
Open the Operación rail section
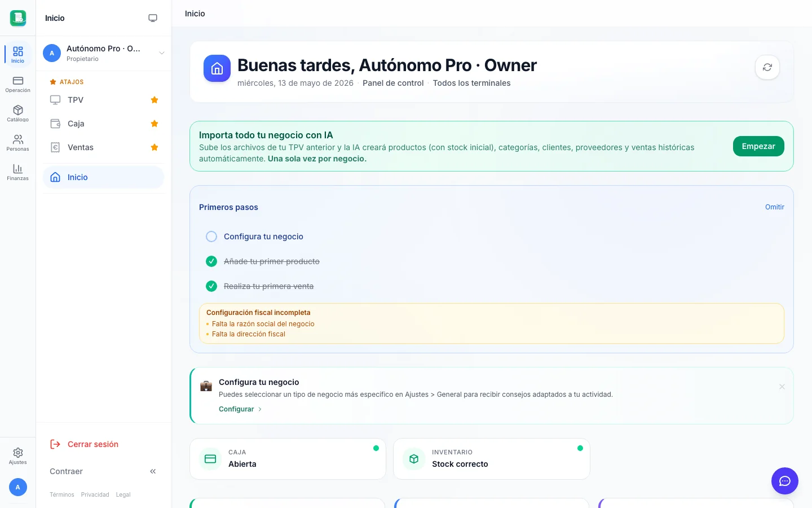point(17,84)
